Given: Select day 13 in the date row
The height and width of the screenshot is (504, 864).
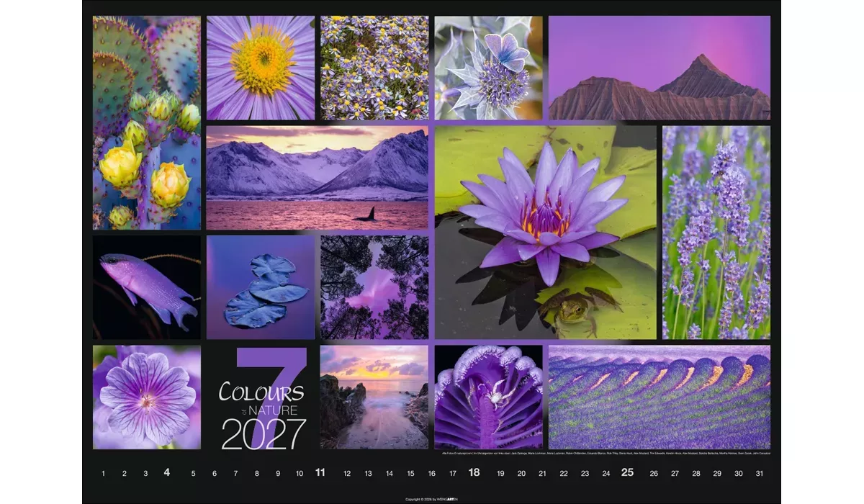Looking at the screenshot, I should pyautogui.click(x=368, y=474).
